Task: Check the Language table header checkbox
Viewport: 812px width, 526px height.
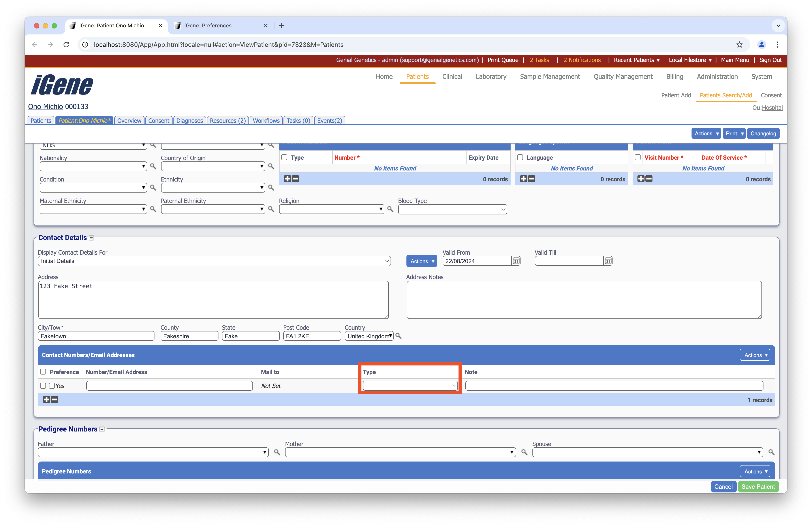Action: pos(520,157)
